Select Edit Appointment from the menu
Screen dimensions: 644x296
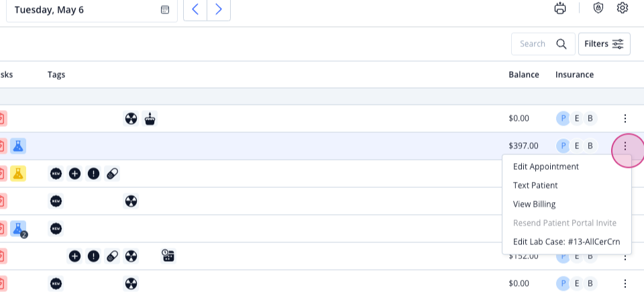click(x=546, y=166)
